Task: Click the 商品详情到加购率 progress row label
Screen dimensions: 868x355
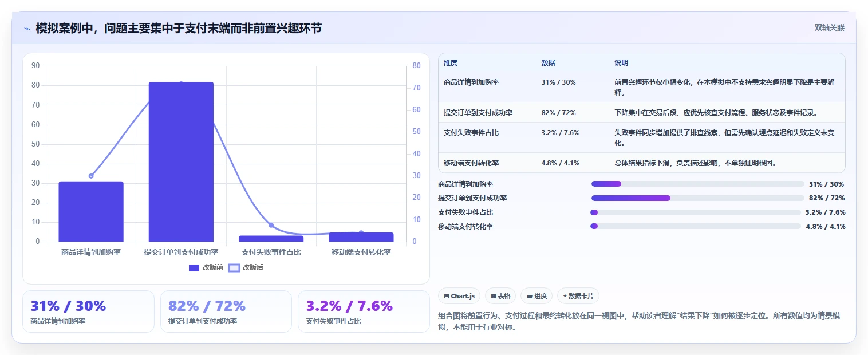Action: [465, 184]
